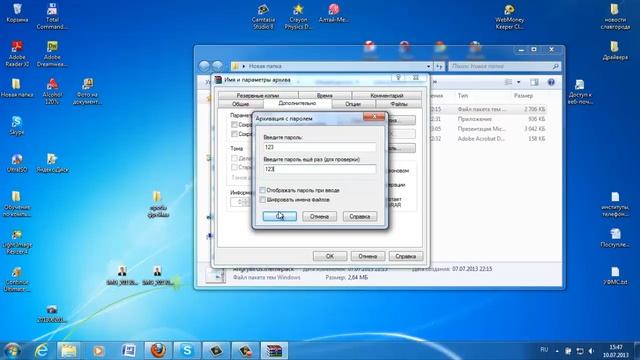Click the RU language indicator
Image resolution: width=640 pixels, height=360 pixels.
click(x=544, y=350)
